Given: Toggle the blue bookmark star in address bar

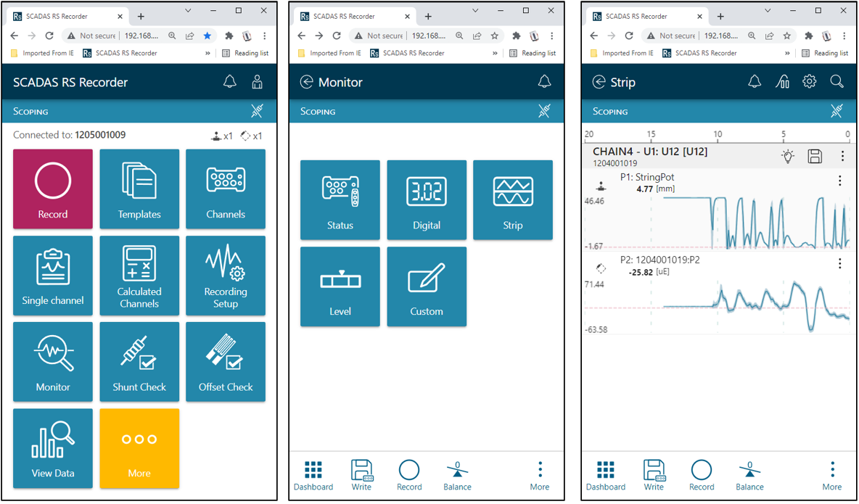Looking at the screenshot, I should [207, 36].
